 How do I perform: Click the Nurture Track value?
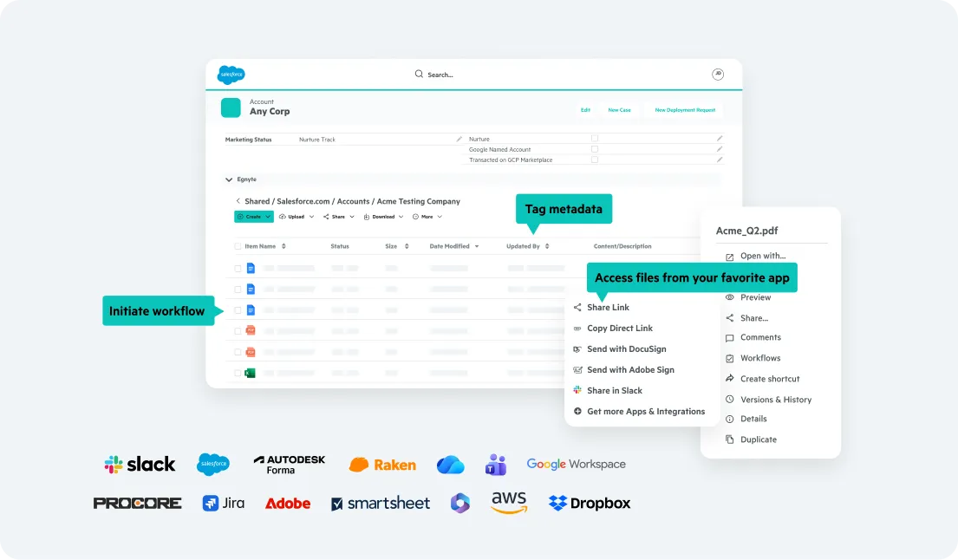pos(317,140)
